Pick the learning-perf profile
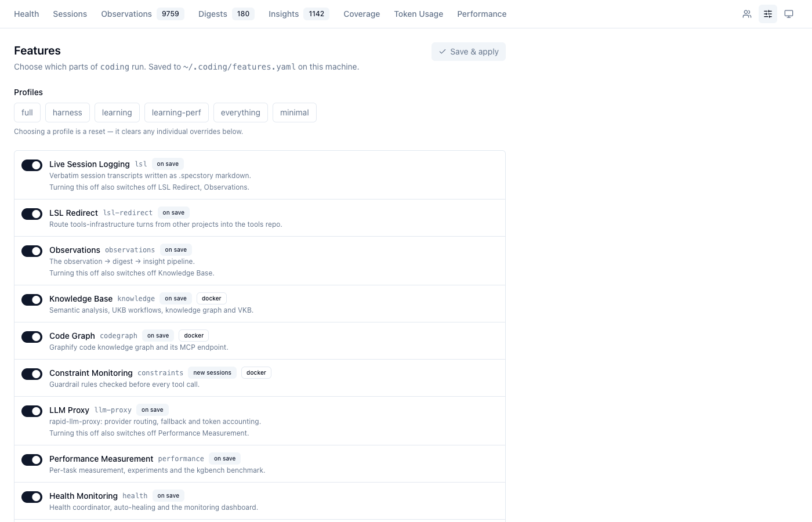 click(176, 113)
